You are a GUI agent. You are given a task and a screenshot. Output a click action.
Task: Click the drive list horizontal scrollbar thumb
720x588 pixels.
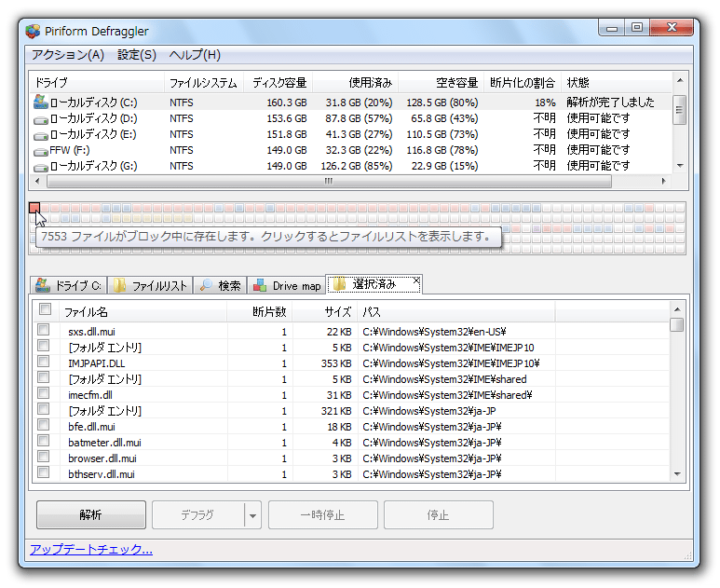(x=329, y=181)
